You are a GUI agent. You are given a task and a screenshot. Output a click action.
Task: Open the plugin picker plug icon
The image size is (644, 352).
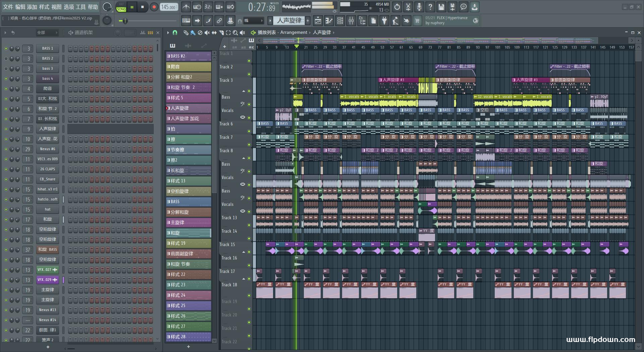tap(384, 21)
